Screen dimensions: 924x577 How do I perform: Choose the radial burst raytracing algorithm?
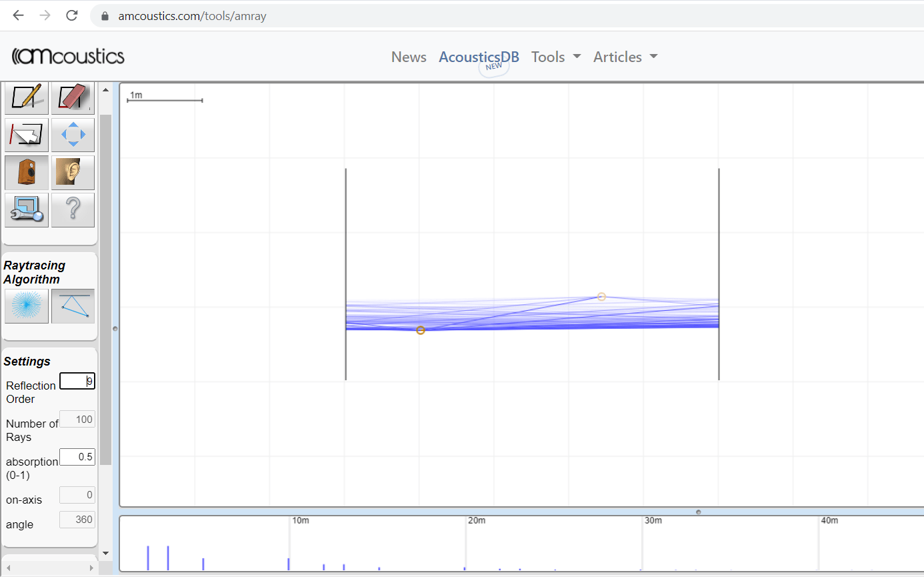click(27, 306)
